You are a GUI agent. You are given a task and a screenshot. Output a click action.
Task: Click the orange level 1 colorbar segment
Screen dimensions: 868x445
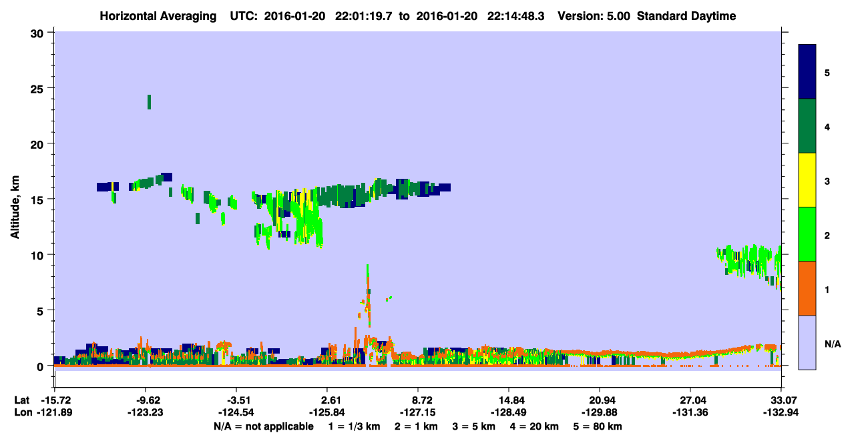(x=807, y=288)
